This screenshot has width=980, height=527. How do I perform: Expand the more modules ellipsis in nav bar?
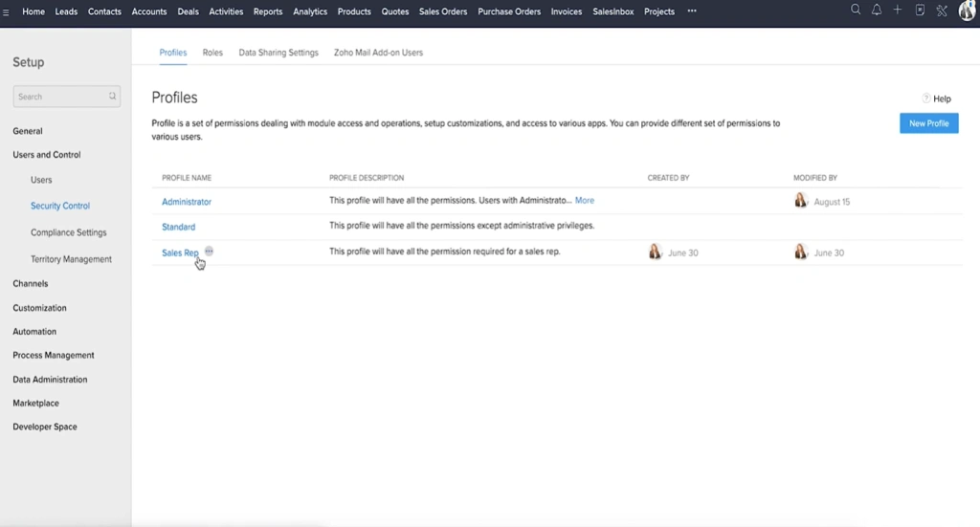click(x=692, y=11)
